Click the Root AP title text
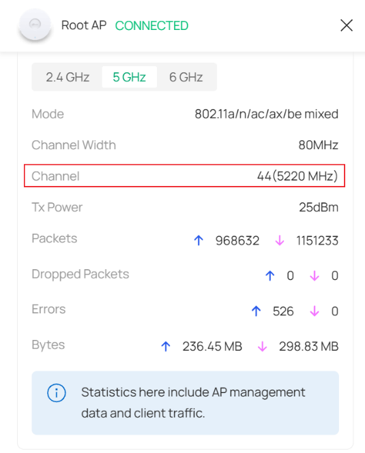This screenshot has height=453, width=365. click(x=84, y=25)
